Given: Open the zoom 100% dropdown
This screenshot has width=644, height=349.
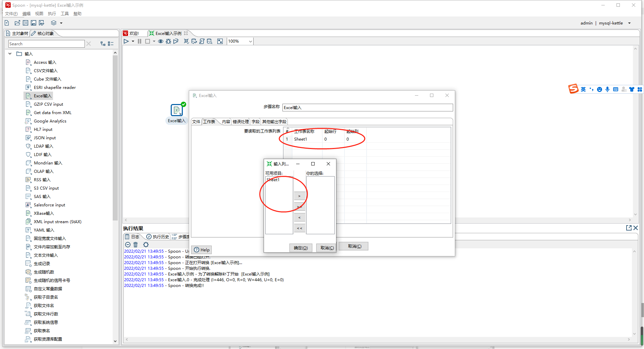Looking at the screenshot, I should (x=250, y=41).
